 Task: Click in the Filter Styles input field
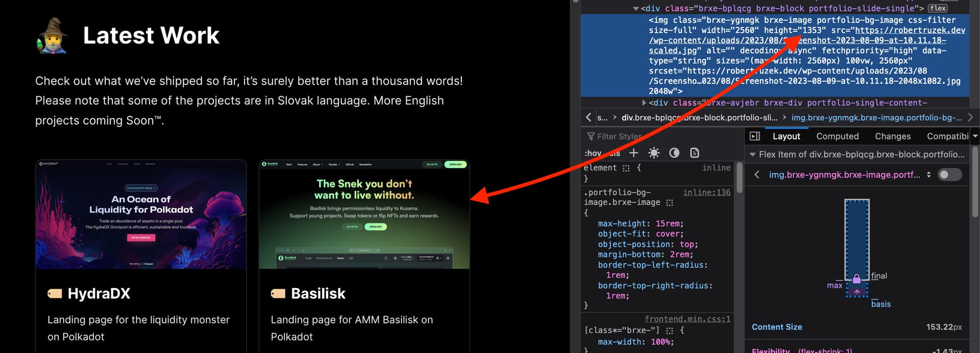[x=663, y=136]
